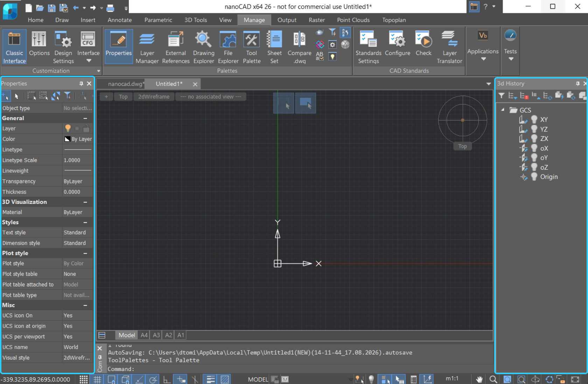Click the Color By Layer swatch
This screenshot has height=384, width=588.
(67, 139)
